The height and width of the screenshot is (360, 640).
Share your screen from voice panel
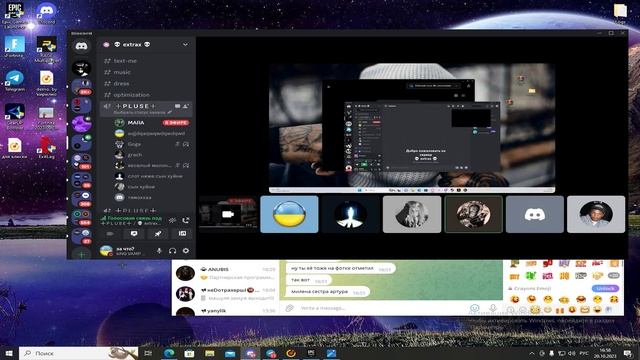134,234
